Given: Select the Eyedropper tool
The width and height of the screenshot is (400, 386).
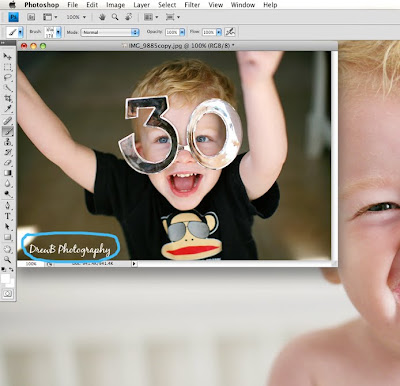Looking at the screenshot, I should [x=7, y=109].
